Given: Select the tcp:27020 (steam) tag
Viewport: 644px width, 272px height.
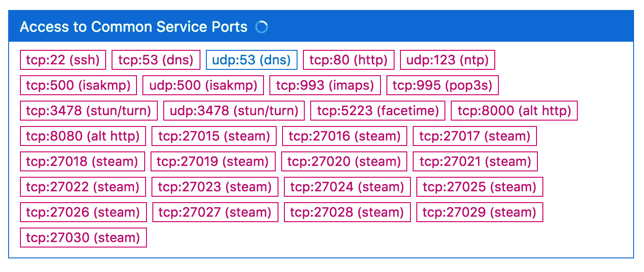Looking at the screenshot, I should pyautogui.click(x=344, y=161).
